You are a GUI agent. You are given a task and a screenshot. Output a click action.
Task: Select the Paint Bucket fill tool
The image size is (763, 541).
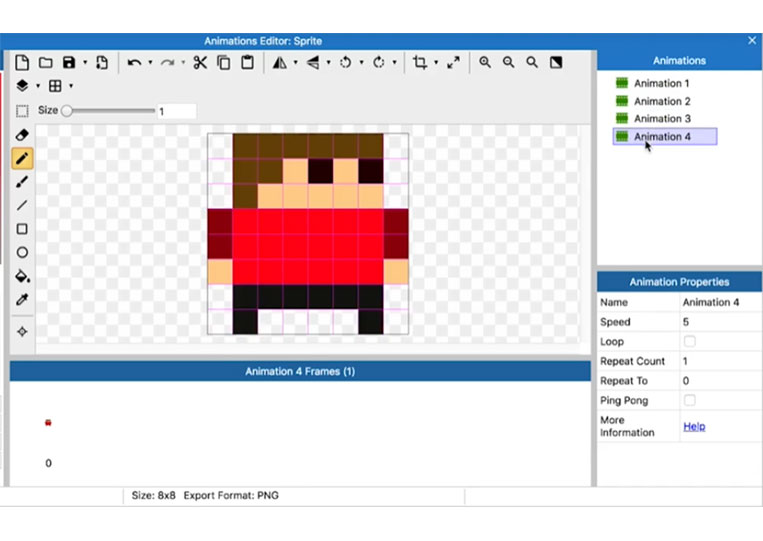click(x=22, y=276)
